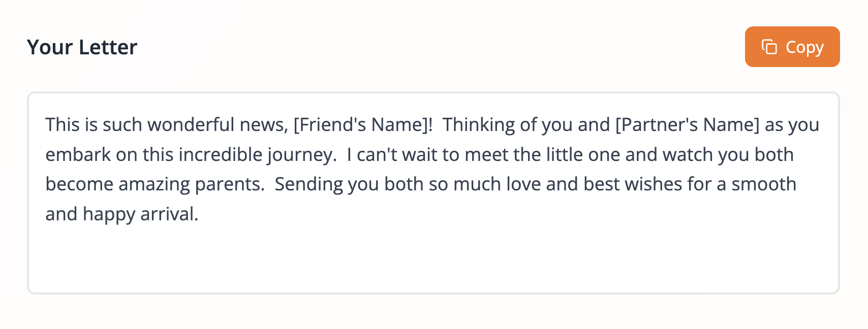Image resolution: width=868 pixels, height=329 pixels.
Task: Click the blank area below the letter text
Action: tap(433, 259)
